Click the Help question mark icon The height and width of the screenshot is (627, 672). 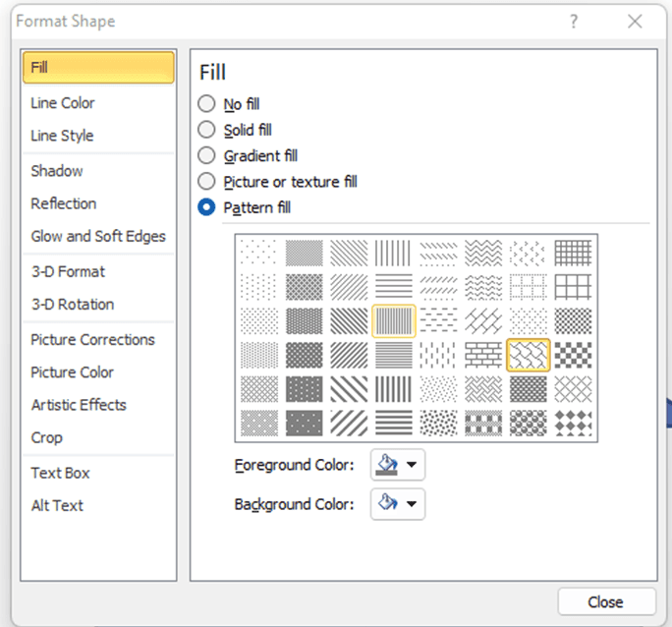pyautogui.click(x=574, y=22)
